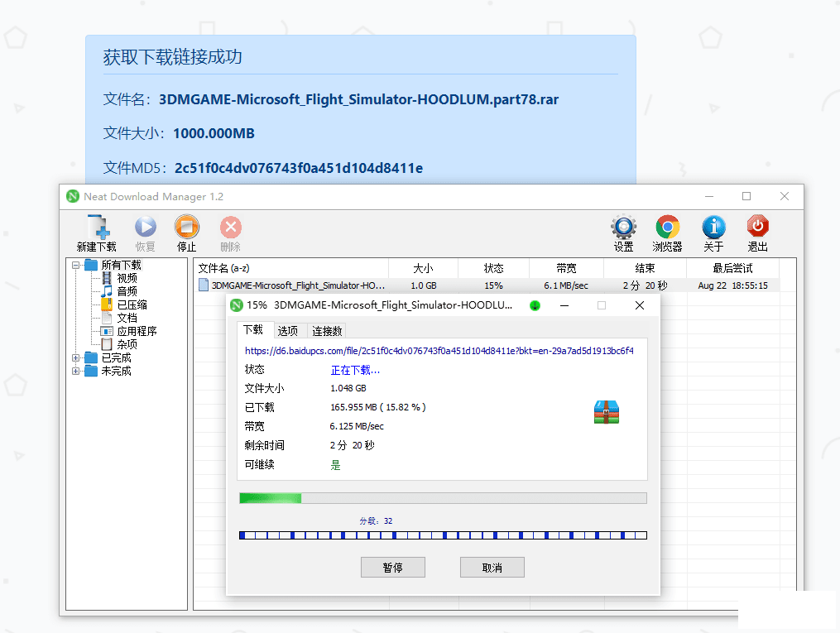The height and width of the screenshot is (633, 840).
Task: Click the 分段: 32 segments label
Action: point(376,521)
